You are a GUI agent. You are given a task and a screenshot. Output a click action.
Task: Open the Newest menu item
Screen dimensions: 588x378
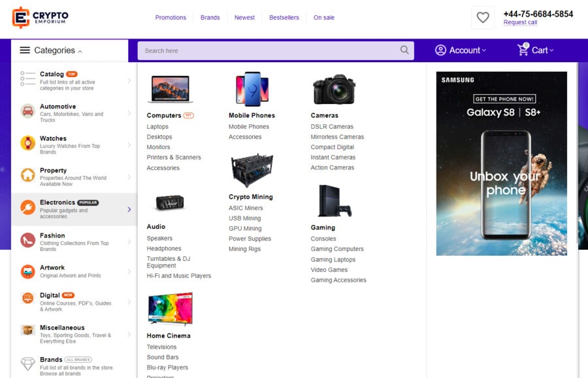coord(244,17)
